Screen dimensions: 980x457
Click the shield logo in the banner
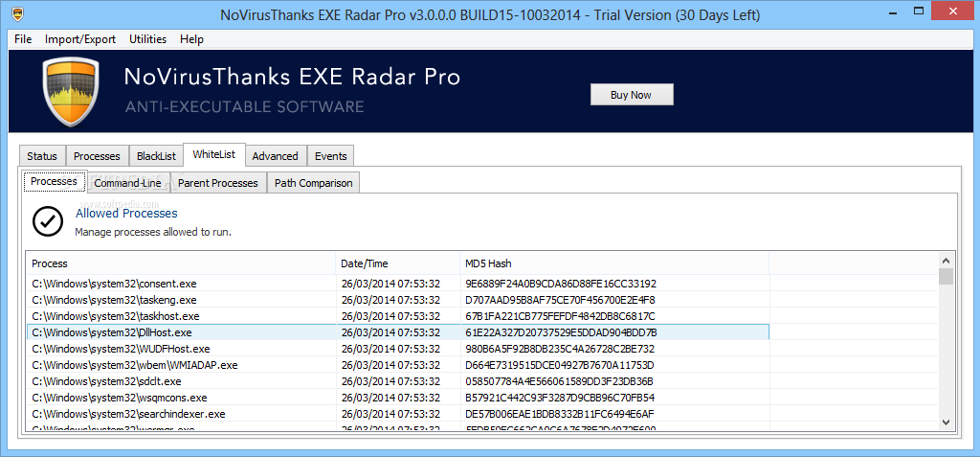point(70,92)
